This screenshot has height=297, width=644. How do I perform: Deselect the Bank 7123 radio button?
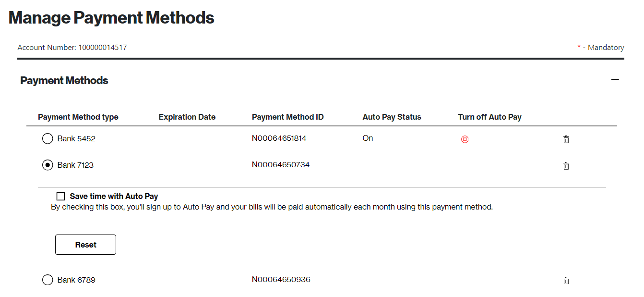tap(48, 165)
